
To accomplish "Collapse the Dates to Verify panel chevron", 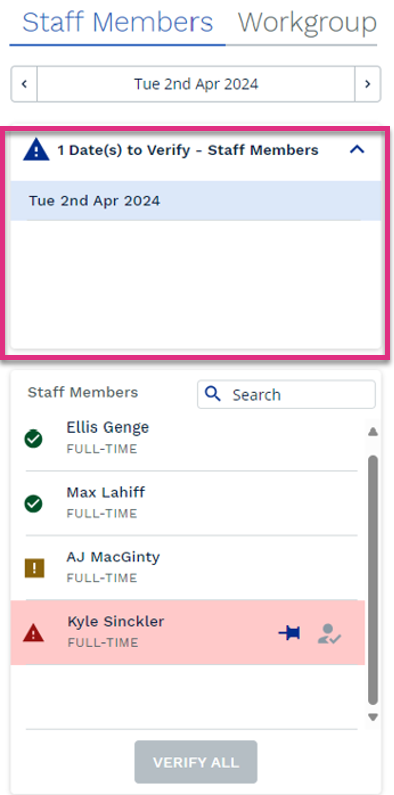I will pos(357,150).
